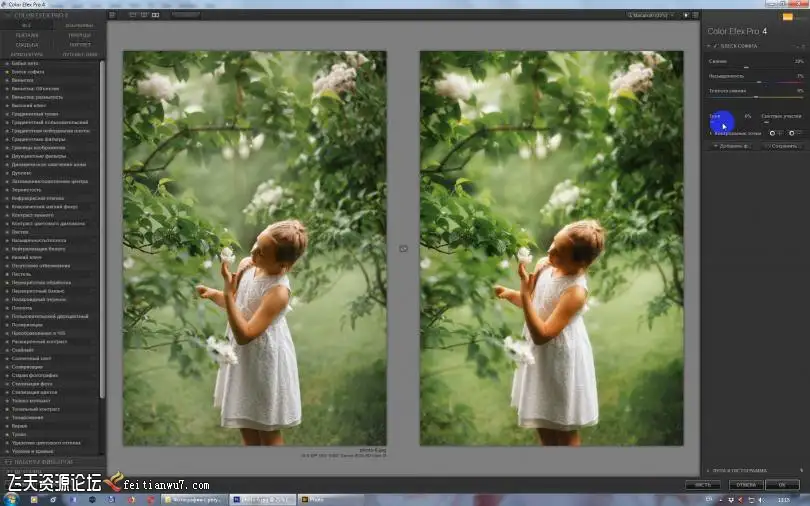Select the Дуплекс filter
This screenshot has width=810, height=506.
21,173
